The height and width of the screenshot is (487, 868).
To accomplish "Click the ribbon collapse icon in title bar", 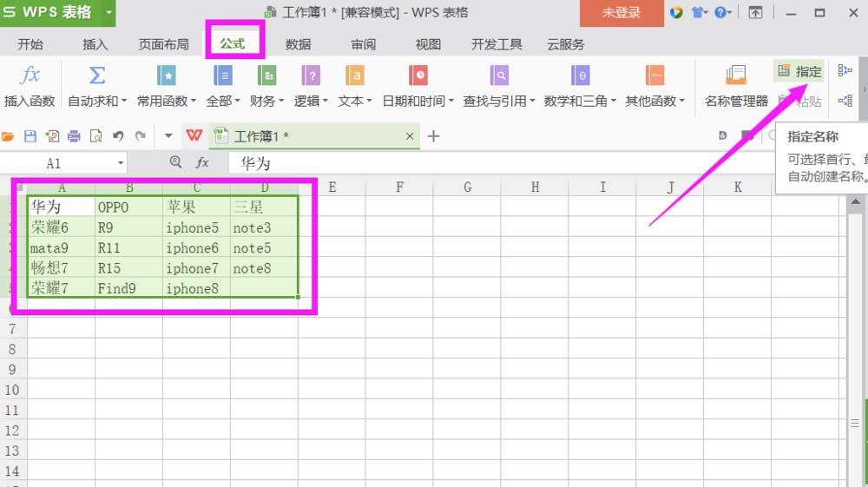I will click(x=756, y=12).
